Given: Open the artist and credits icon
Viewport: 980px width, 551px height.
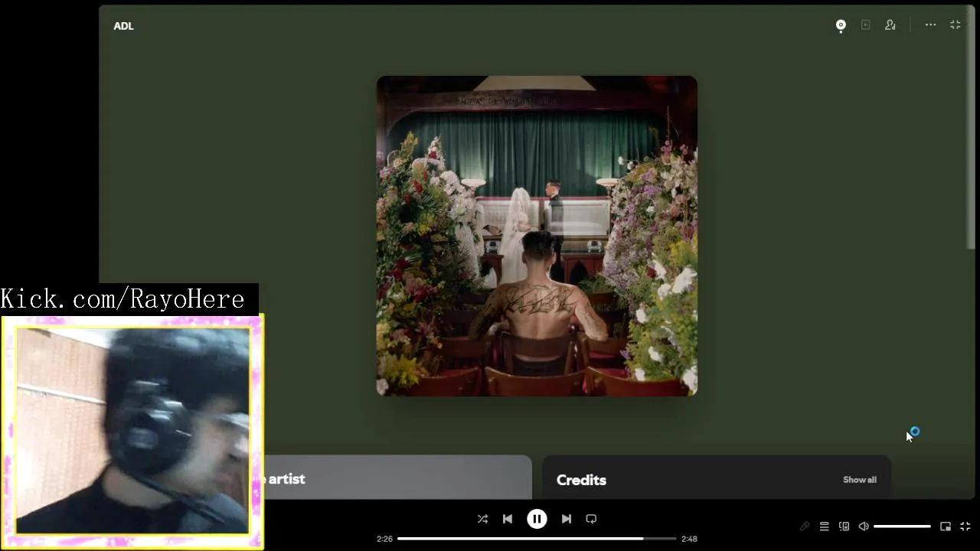Looking at the screenshot, I should click(890, 25).
